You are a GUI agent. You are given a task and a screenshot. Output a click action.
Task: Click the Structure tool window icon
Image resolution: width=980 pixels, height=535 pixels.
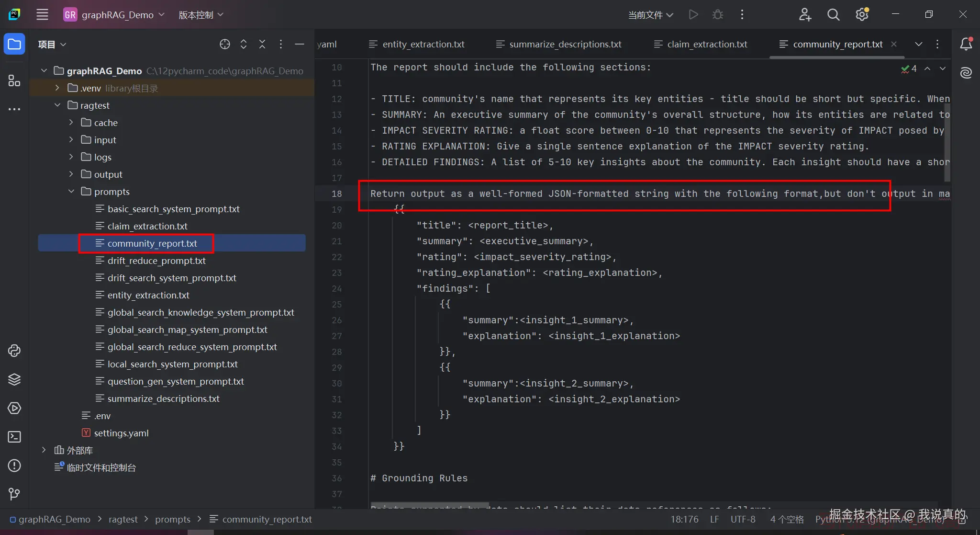coord(14,80)
